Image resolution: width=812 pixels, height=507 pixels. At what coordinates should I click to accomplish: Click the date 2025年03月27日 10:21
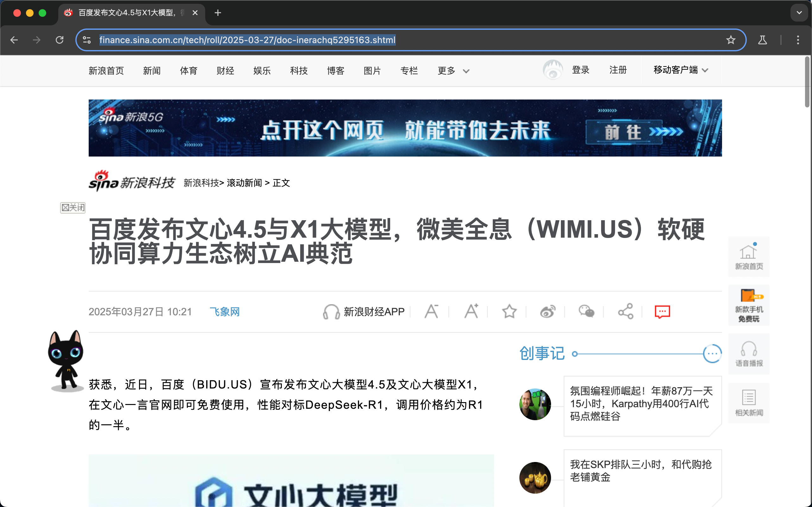[140, 311]
